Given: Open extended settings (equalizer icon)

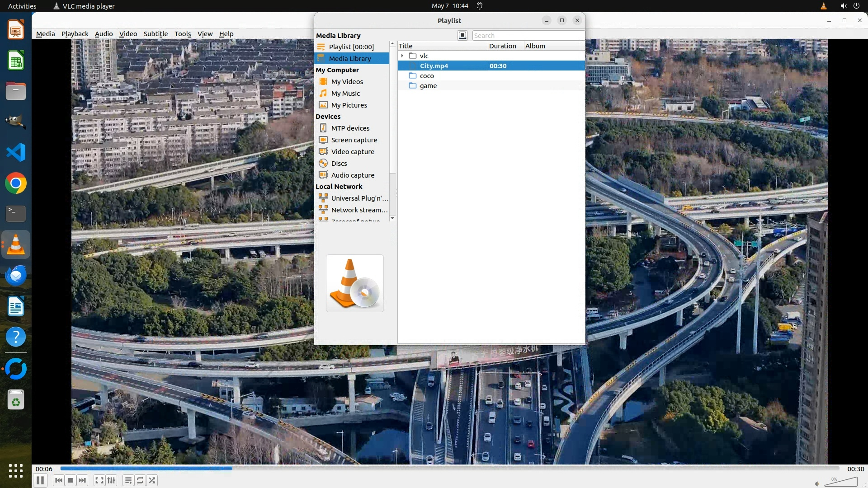Looking at the screenshot, I should click(111, 480).
